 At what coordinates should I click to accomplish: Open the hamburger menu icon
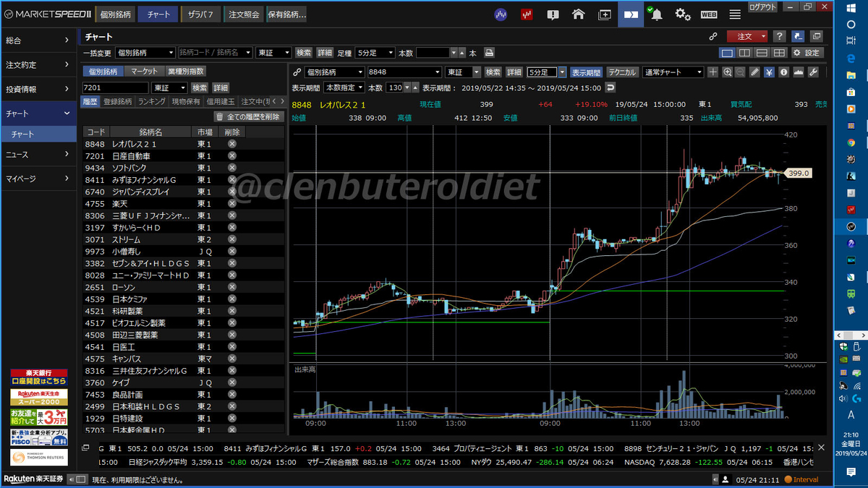coord(735,14)
